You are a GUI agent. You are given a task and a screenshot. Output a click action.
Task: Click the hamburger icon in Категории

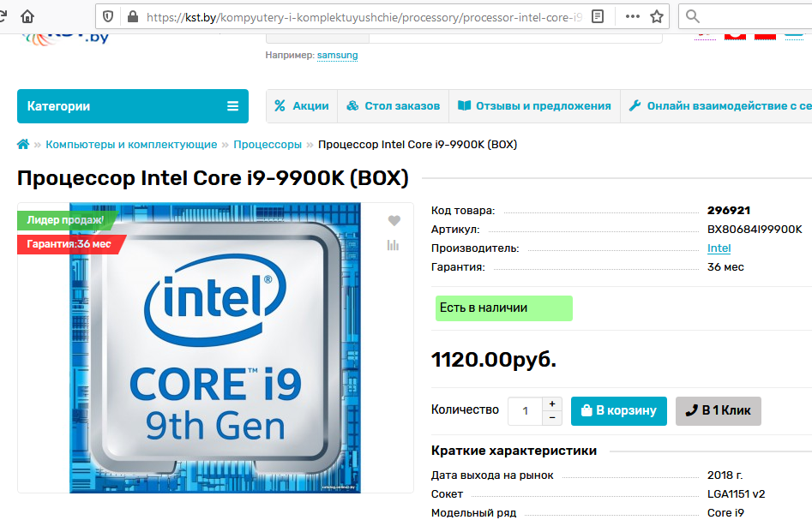[x=233, y=106]
